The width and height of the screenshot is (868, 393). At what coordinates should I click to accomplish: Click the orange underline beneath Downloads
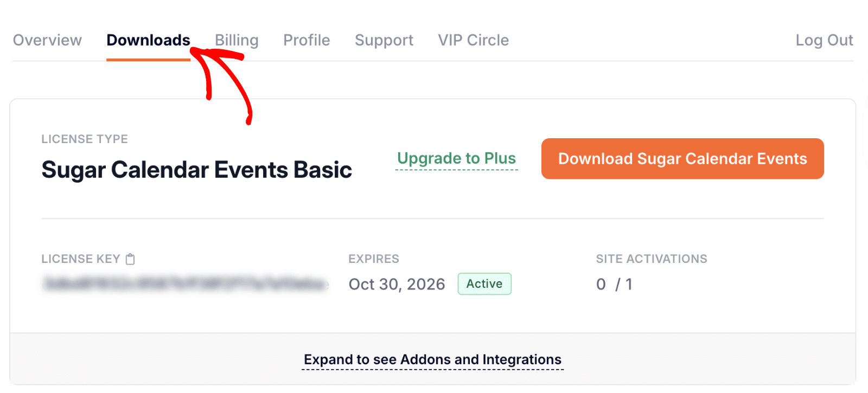tap(148, 61)
